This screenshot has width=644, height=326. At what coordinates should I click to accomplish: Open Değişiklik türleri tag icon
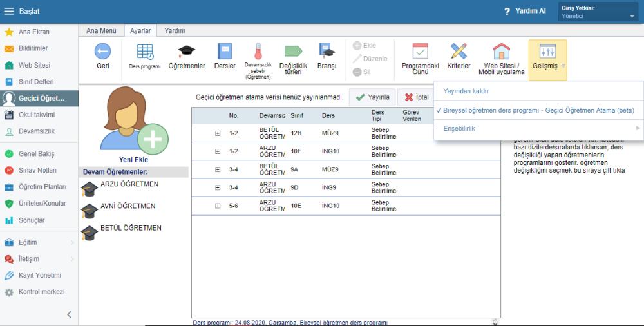point(293,55)
